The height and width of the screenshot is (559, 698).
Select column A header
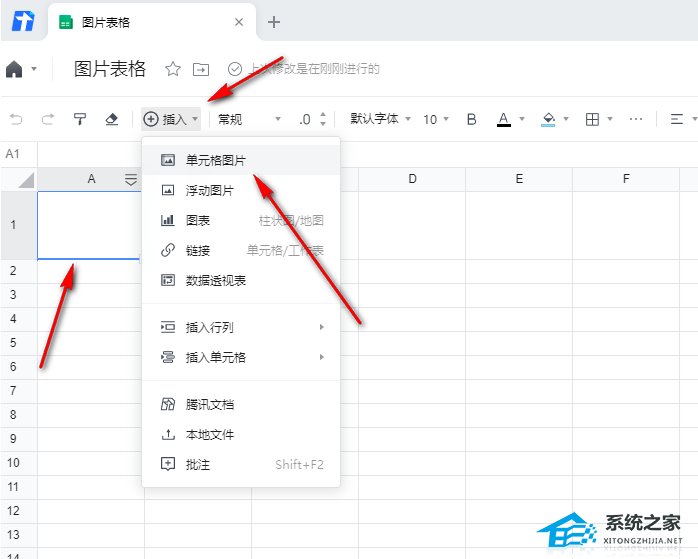tap(91, 179)
